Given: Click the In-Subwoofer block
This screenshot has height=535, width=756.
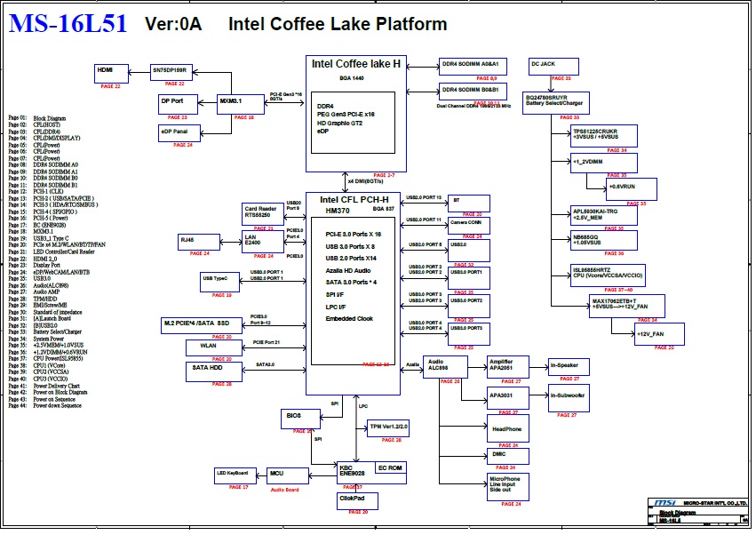Looking at the screenshot, I should pyautogui.click(x=569, y=398).
